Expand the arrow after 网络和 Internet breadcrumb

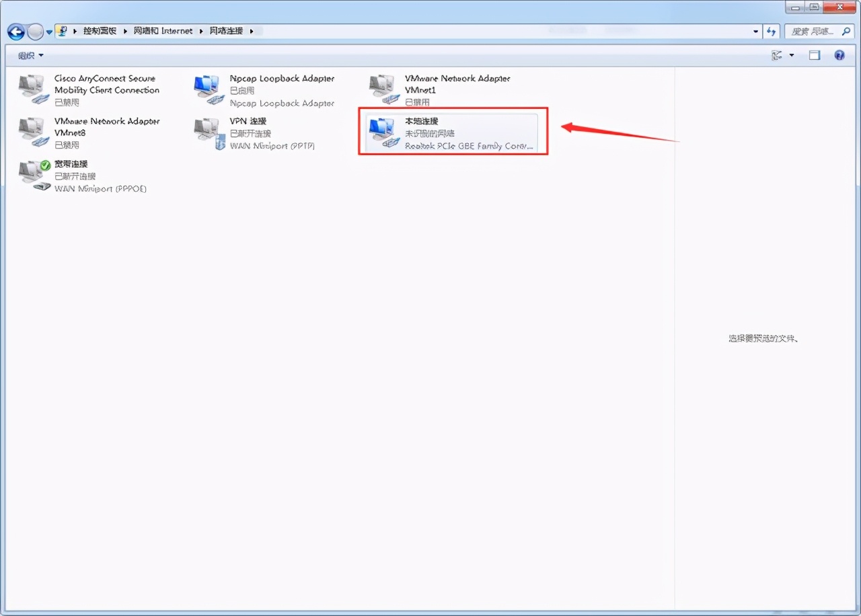[x=200, y=31]
